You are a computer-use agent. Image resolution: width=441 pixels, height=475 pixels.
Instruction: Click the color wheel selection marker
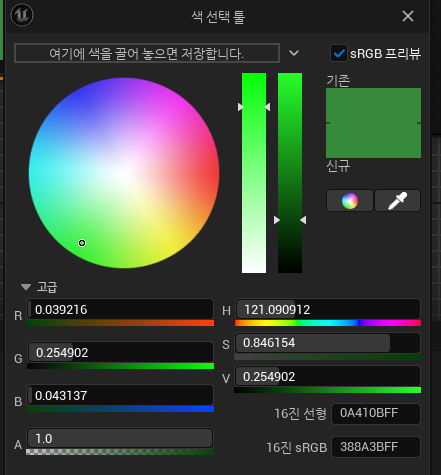click(x=82, y=243)
